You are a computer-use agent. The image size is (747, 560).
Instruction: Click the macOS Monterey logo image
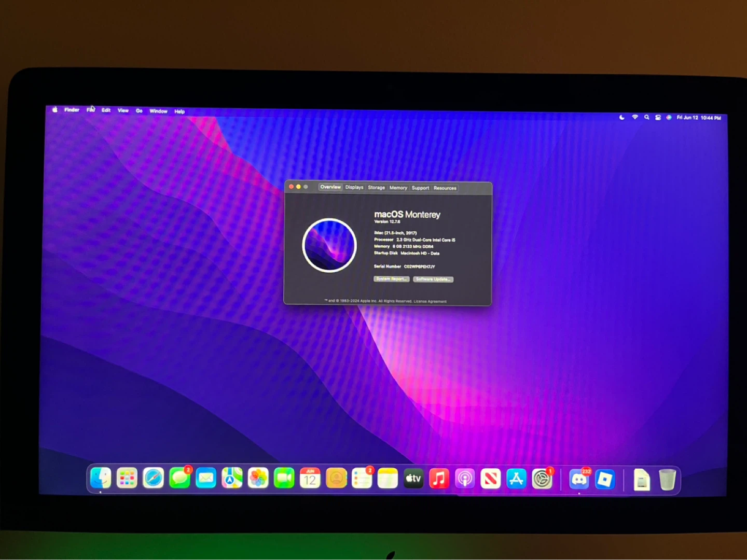point(329,245)
